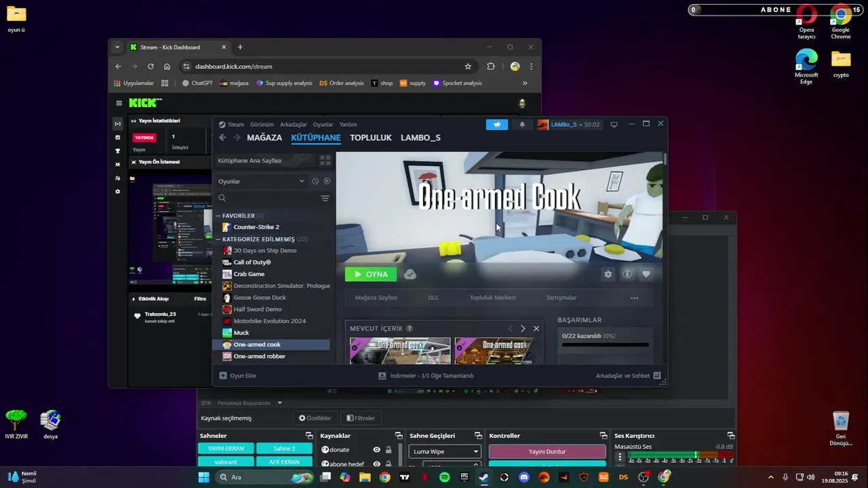
Task: Open Steam from the Windows taskbar
Action: coord(484,477)
